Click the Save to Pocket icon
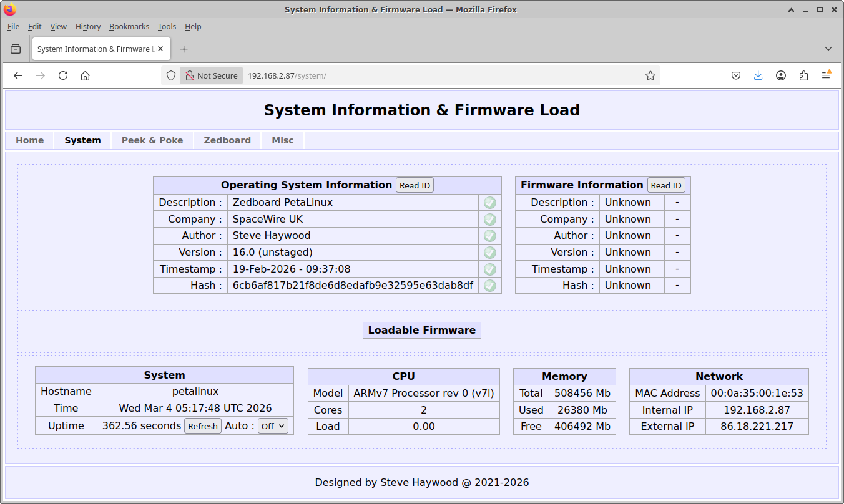The width and height of the screenshot is (844, 504). [736, 75]
